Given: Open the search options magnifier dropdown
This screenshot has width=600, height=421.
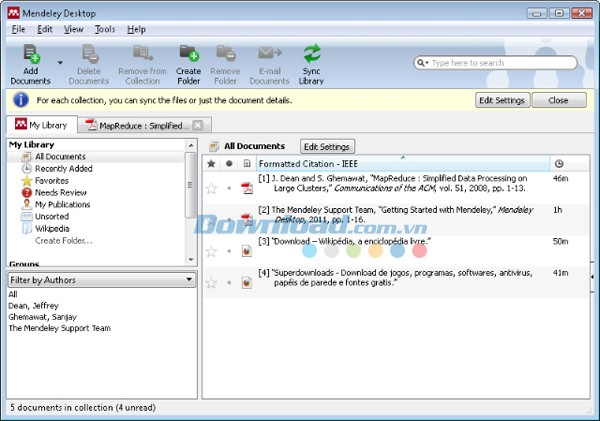Looking at the screenshot, I should (422, 63).
